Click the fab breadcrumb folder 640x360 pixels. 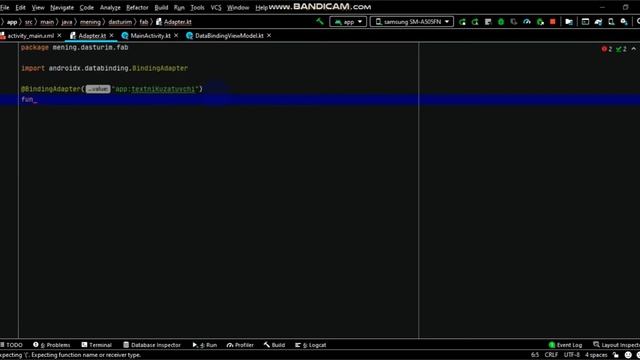[x=144, y=22]
